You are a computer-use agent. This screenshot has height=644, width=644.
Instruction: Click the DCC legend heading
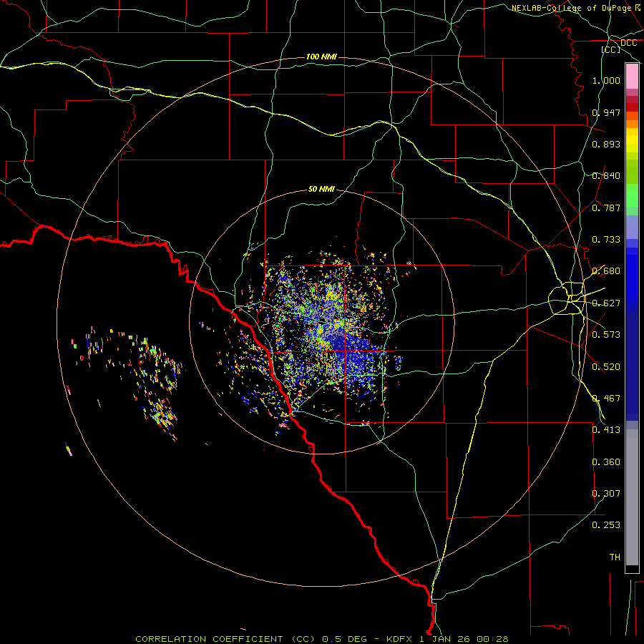[628, 43]
